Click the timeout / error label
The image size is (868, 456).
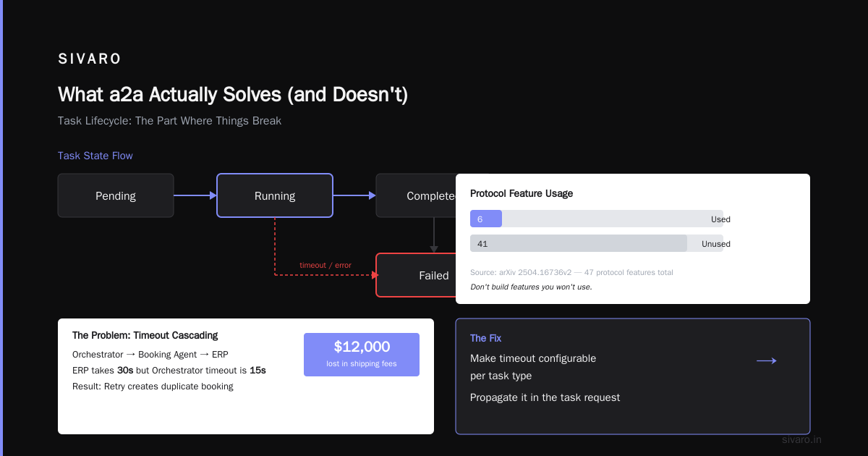point(325,265)
